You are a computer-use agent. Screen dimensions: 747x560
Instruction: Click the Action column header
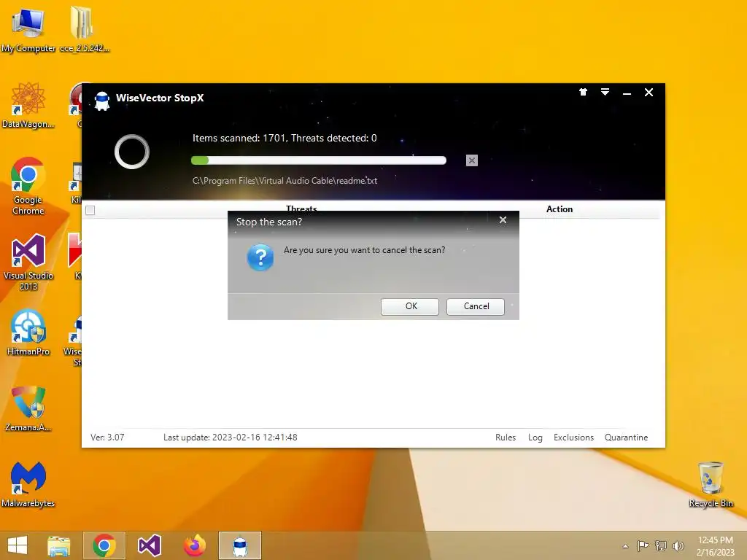560,209
